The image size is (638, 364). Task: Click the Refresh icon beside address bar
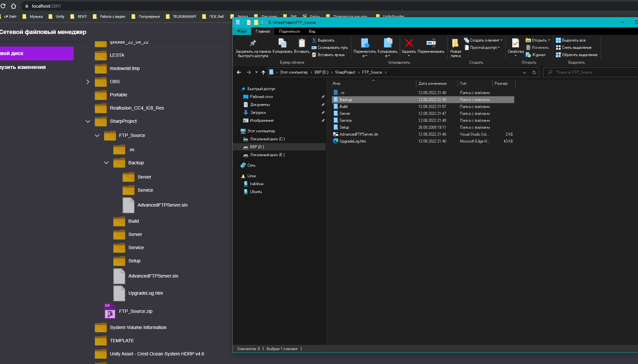534,72
